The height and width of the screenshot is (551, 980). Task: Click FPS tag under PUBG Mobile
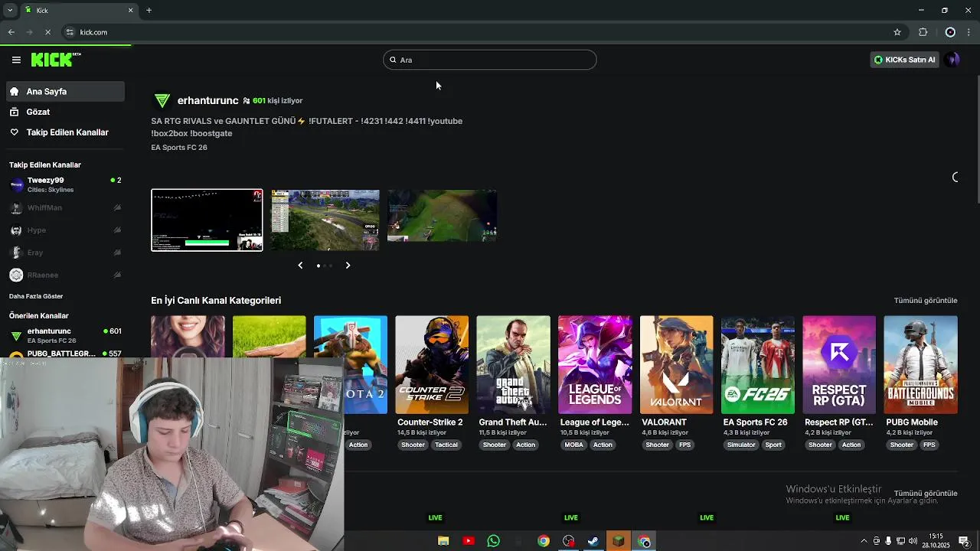[929, 445]
